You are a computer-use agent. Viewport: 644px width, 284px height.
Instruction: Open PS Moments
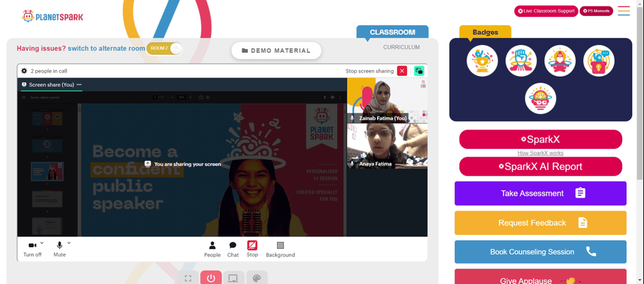596,11
